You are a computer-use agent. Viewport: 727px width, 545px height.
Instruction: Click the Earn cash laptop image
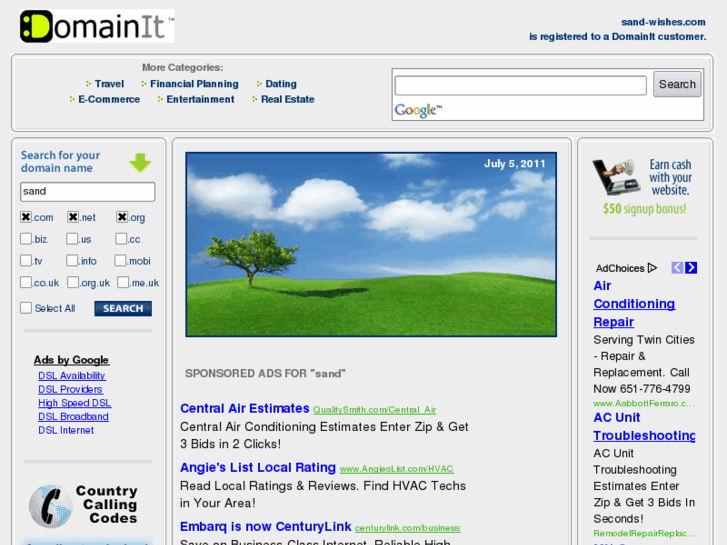click(x=614, y=177)
